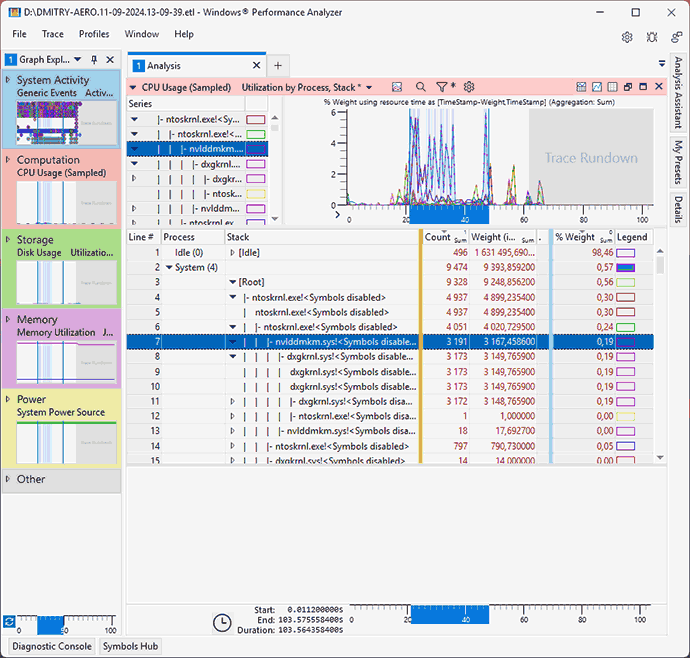The height and width of the screenshot is (658, 690).
Task: Toggle legend swatch for System (4) row
Action: pos(625,268)
